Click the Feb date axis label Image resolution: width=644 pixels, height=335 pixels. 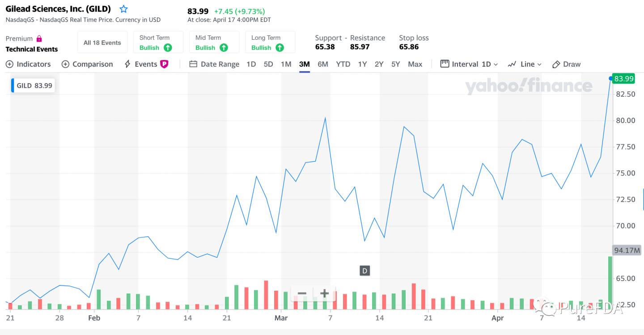(x=94, y=318)
